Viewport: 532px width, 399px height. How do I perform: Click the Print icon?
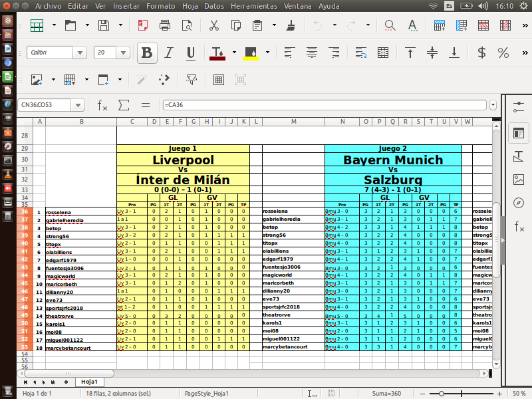(x=164, y=25)
